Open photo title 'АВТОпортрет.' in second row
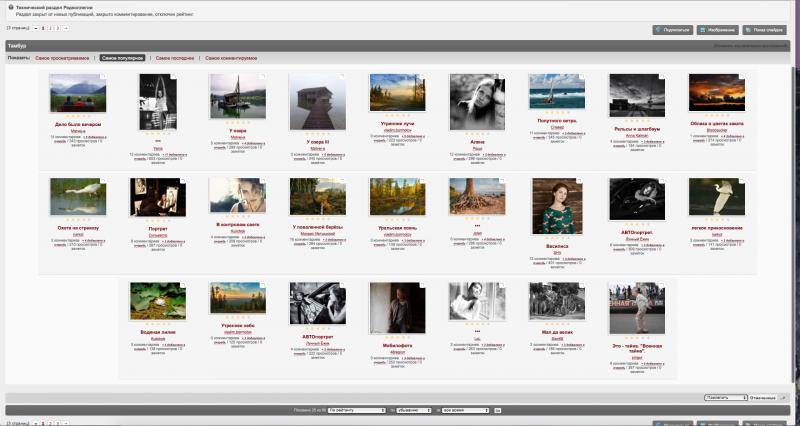The image size is (800, 426). pyautogui.click(x=637, y=233)
